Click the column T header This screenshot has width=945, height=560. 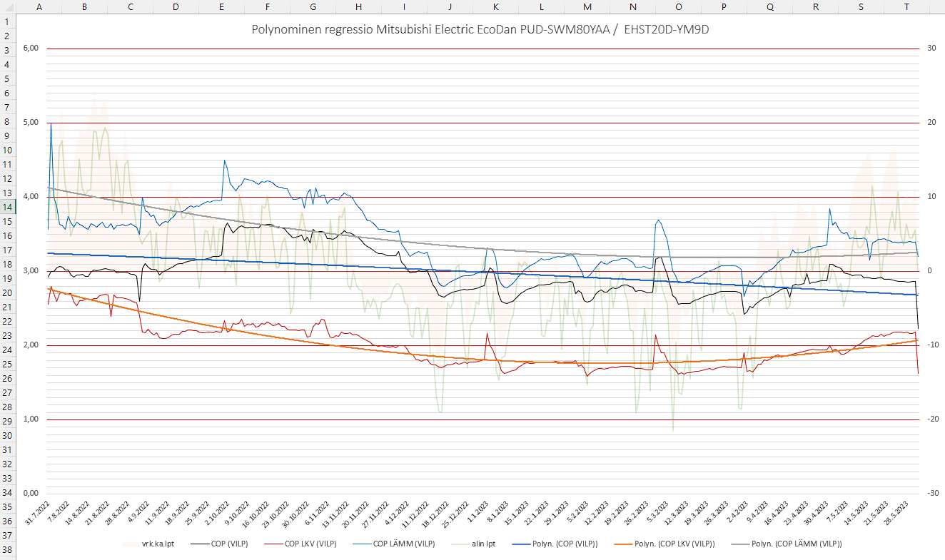(x=906, y=6)
